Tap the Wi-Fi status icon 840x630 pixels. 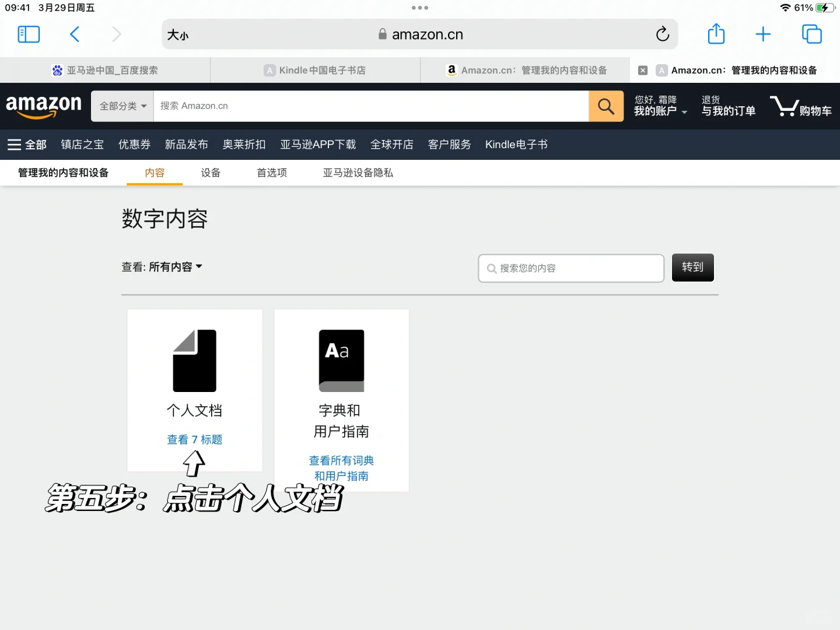pyautogui.click(x=785, y=8)
